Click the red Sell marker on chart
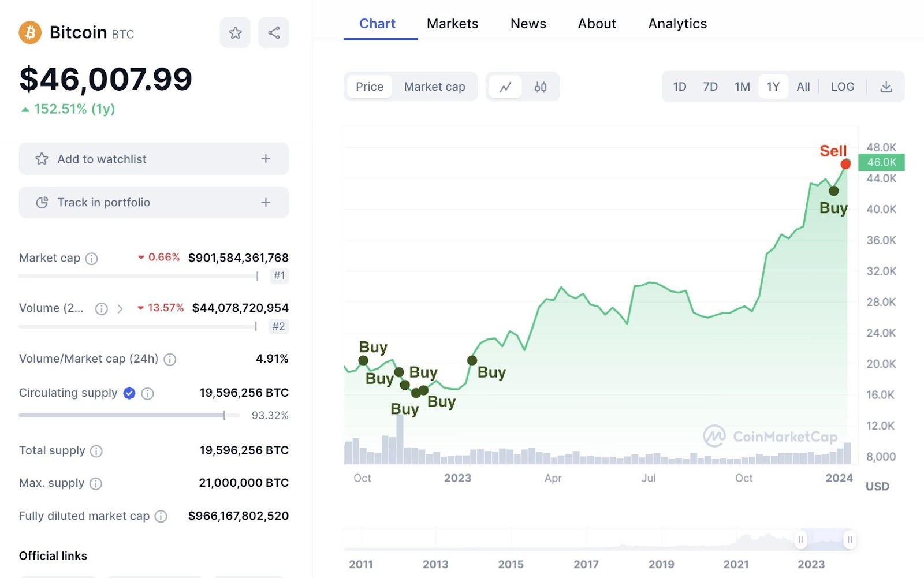The width and height of the screenshot is (924, 578). click(845, 164)
